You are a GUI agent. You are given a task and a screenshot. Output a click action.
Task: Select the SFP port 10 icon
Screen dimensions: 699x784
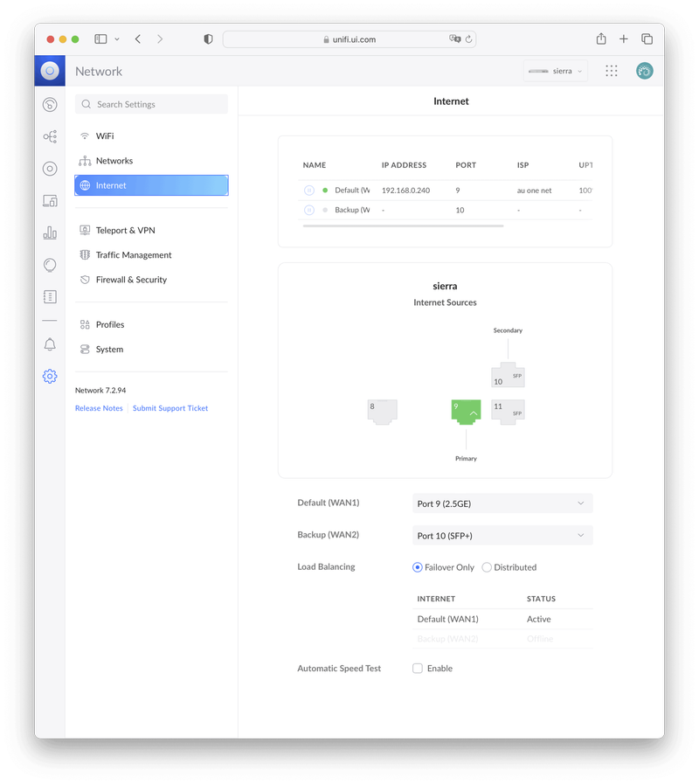coord(508,376)
